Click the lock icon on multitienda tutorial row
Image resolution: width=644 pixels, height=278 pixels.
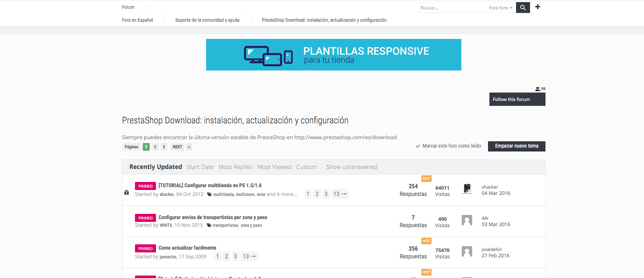127,192
